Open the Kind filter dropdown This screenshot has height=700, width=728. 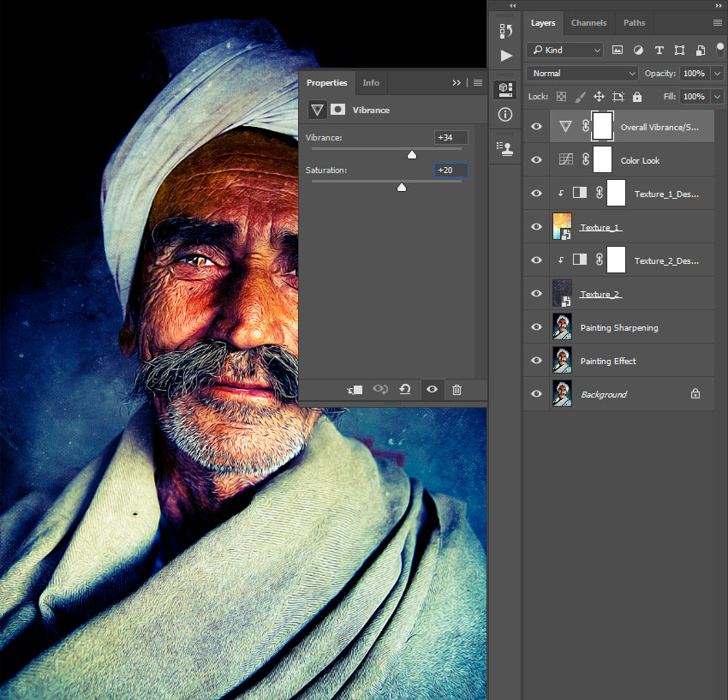click(565, 51)
